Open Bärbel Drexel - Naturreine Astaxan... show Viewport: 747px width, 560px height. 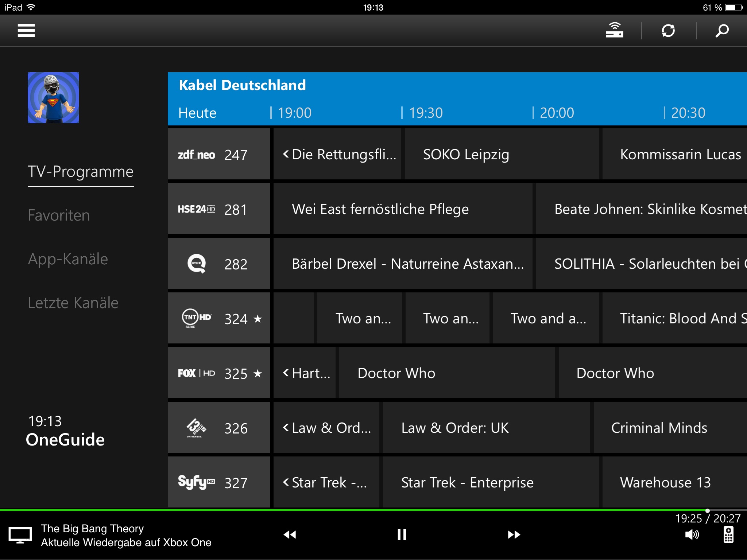403,264
